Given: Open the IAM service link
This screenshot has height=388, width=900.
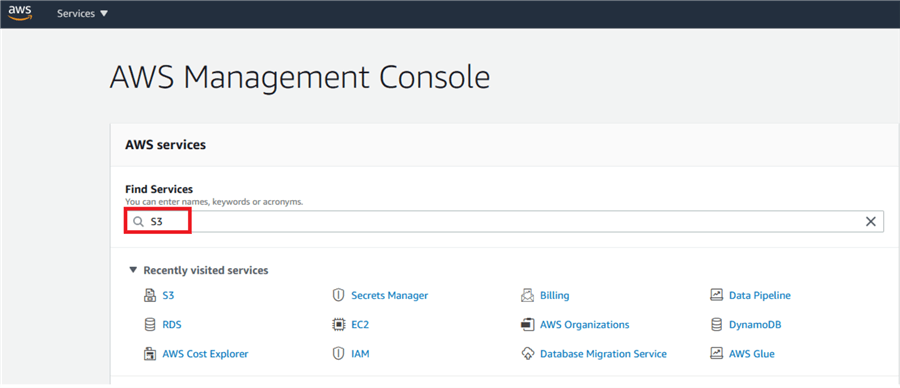Looking at the screenshot, I should tap(360, 354).
